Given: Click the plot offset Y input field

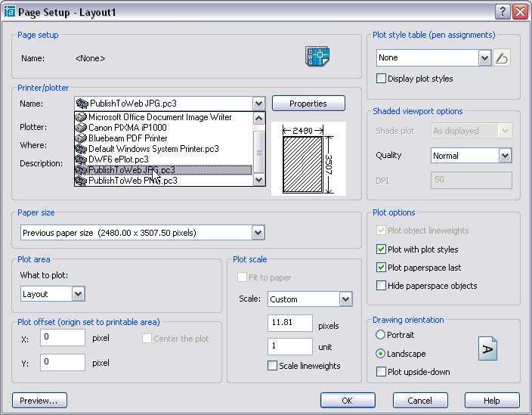Looking at the screenshot, I should (63, 362).
